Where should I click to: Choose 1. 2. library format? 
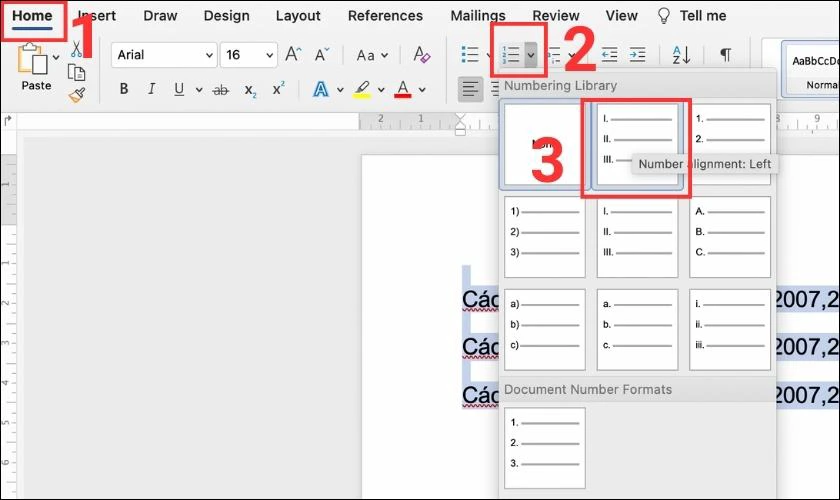pyautogui.click(x=730, y=145)
